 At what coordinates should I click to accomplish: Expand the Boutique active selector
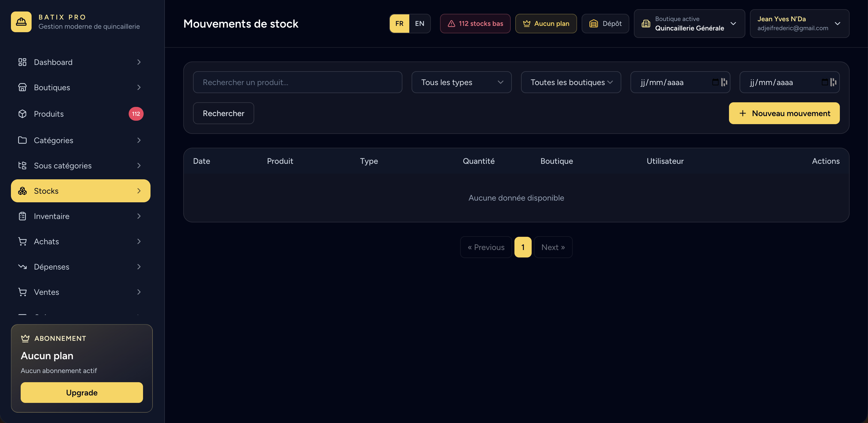(x=689, y=24)
